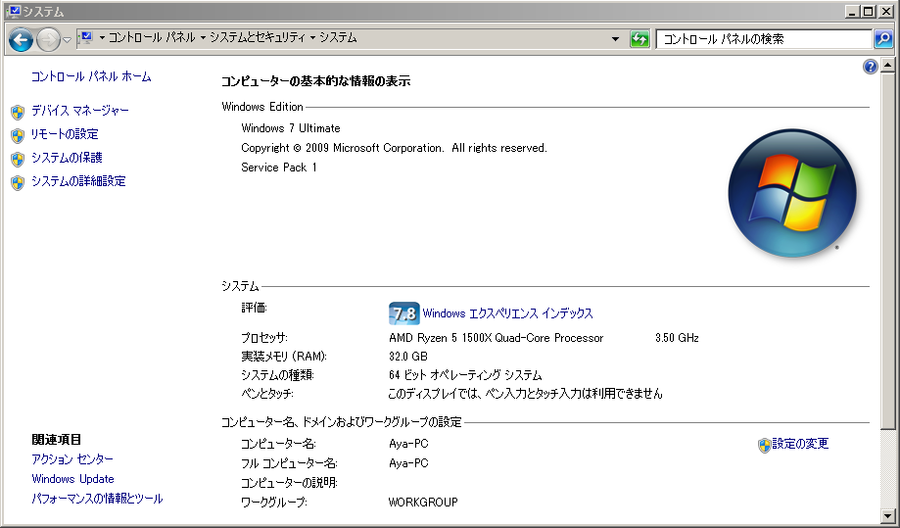Click shield icon beside システムの詳細設定
The image size is (900, 528).
pyautogui.click(x=18, y=183)
